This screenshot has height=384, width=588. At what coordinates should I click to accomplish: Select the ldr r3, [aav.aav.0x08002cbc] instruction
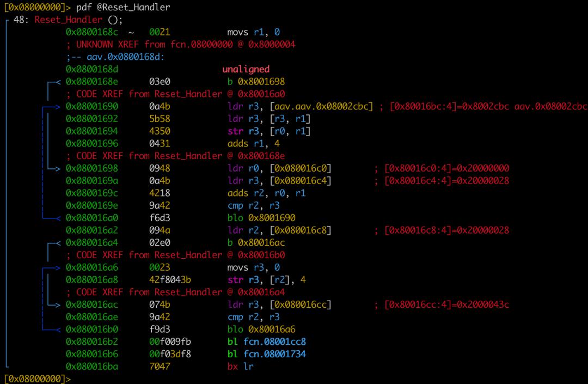(301, 106)
